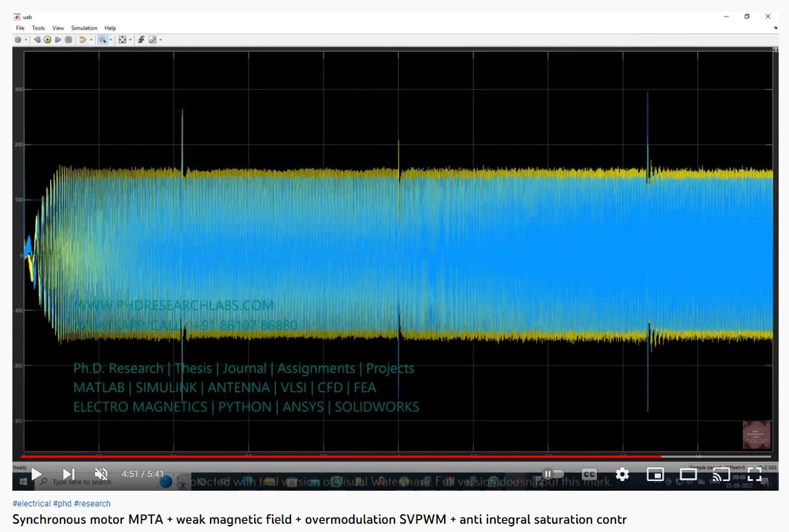
Task: Open scope Configuration Properties gear icon
Action: 18,40
